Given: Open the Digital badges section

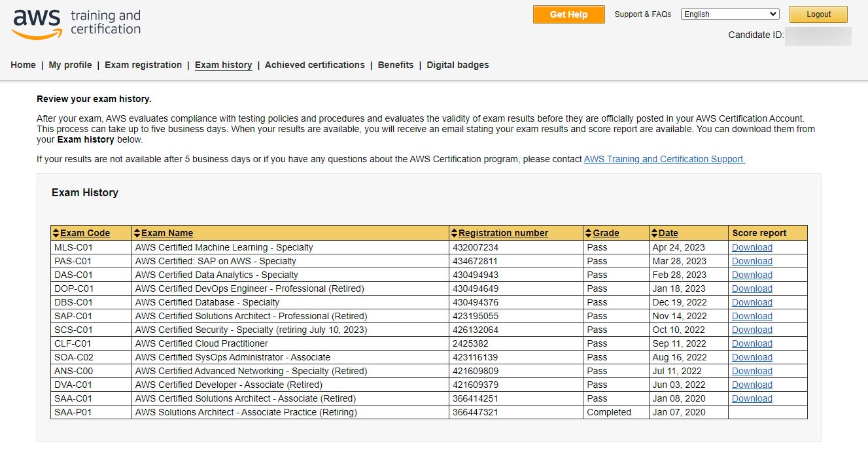Looking at the screenshot, I should [x=457, y=65].
